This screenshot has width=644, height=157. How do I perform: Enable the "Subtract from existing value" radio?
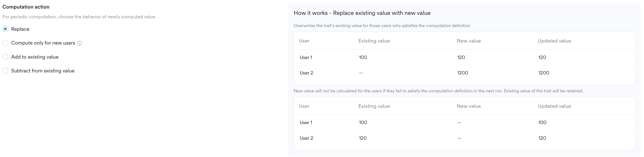click(x=5, y=71)
